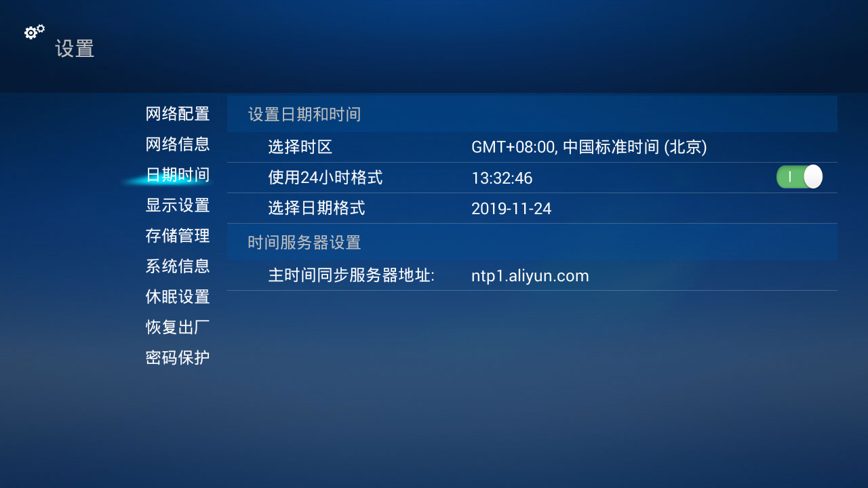Open the 选择日期格式 option

click(316, 209)
